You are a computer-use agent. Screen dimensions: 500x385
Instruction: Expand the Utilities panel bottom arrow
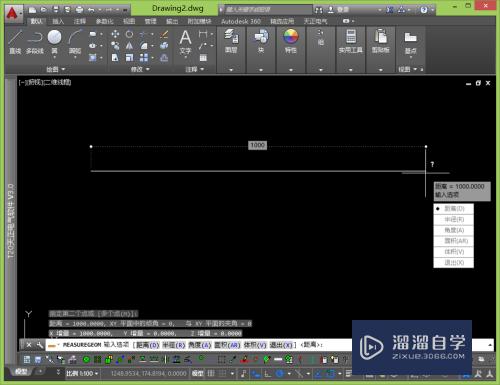point(351,70)
